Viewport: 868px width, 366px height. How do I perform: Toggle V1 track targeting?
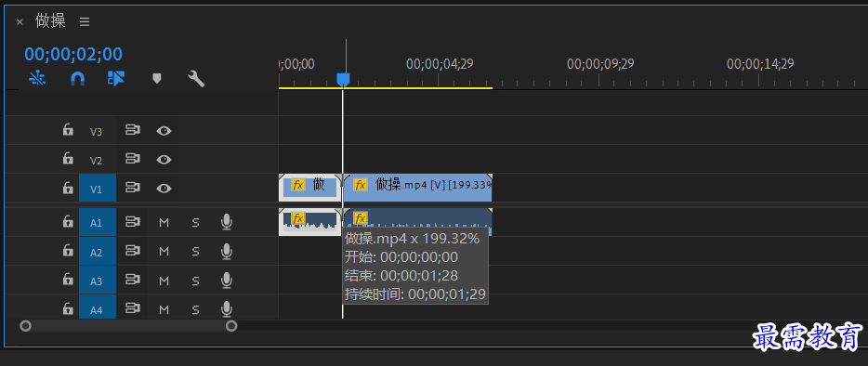point(98,189)
